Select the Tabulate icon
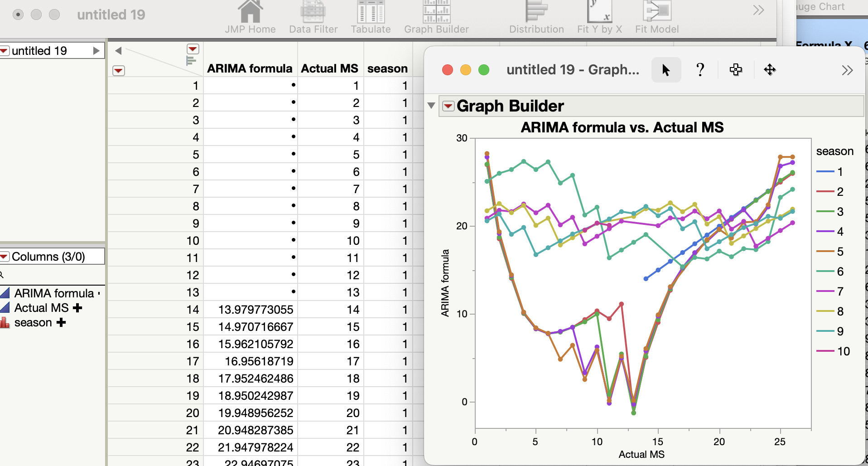This screenshot has height=466, width=868. [371, 14]
